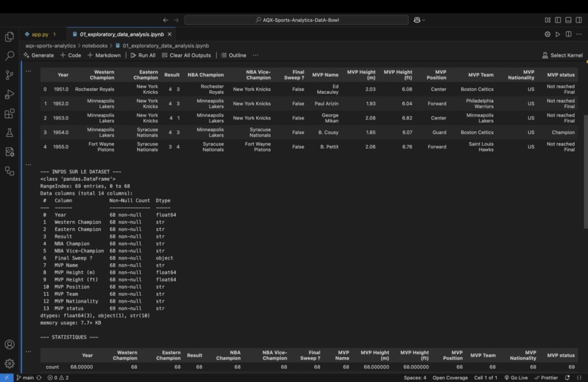Open the notebook Outline

[233, 55]
